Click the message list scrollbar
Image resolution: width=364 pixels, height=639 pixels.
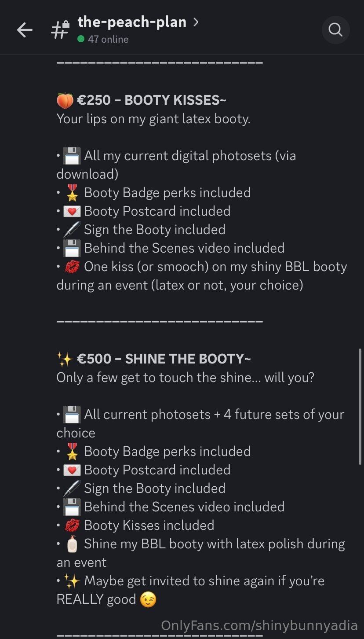(360, 407)
